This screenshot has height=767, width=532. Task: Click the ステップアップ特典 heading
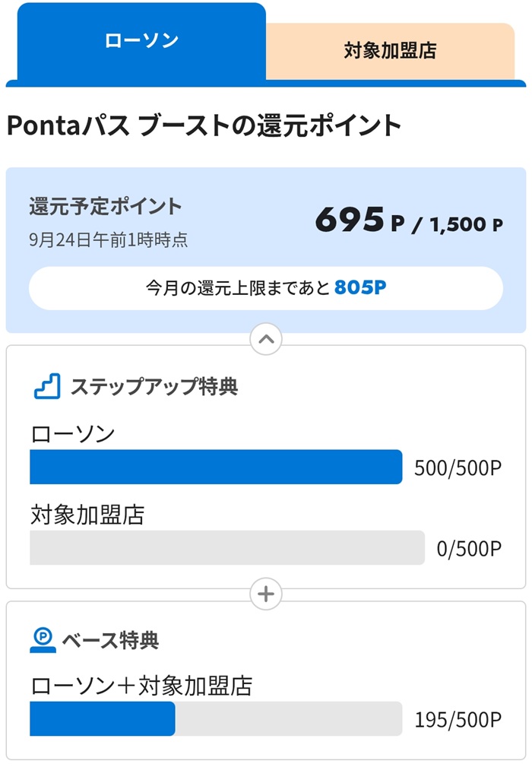point(154,386)
